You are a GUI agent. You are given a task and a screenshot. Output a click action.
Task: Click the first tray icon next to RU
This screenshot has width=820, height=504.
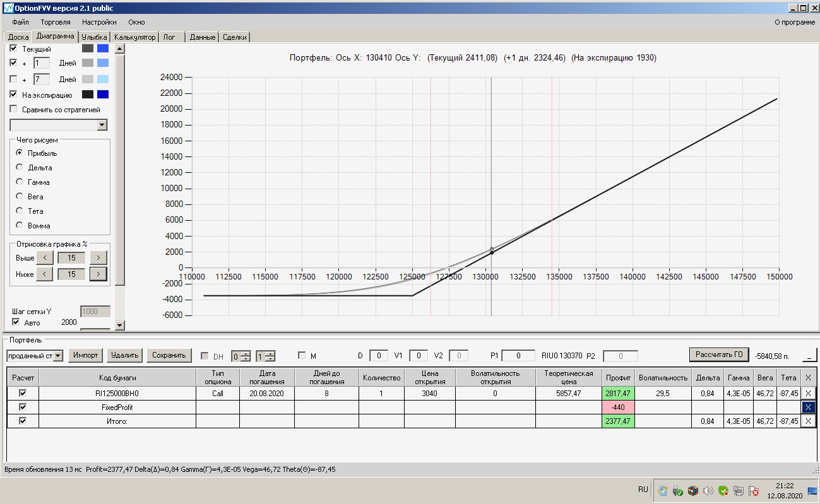(x=662, y=490)
